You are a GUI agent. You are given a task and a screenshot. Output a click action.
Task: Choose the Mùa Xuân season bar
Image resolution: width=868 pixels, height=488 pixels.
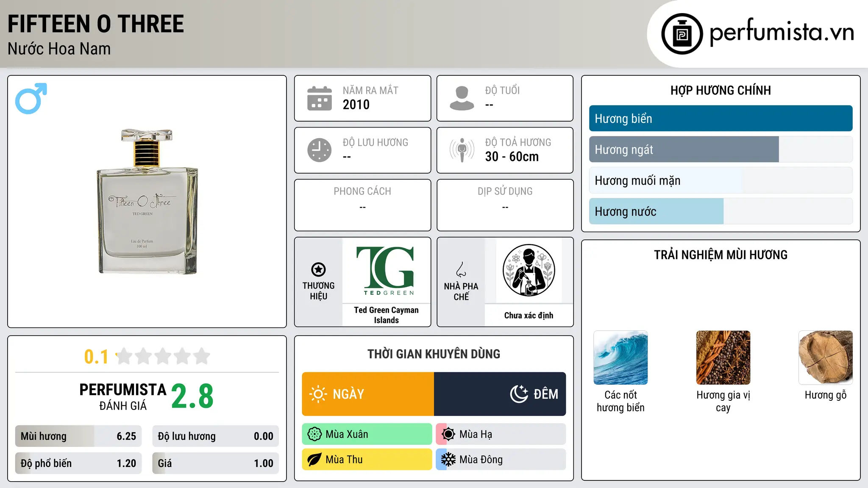pos(367,434)
